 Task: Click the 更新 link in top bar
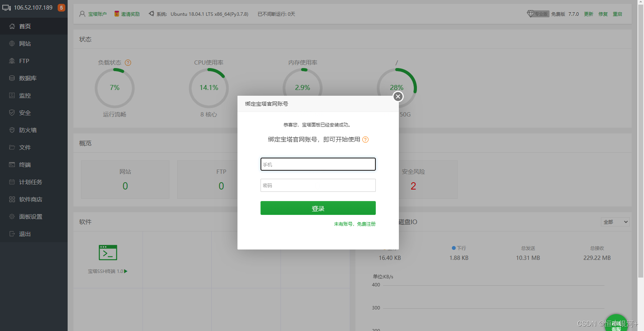tap(589, 14)
